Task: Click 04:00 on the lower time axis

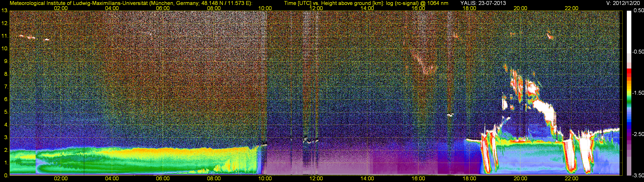Action: pos(112,179)
